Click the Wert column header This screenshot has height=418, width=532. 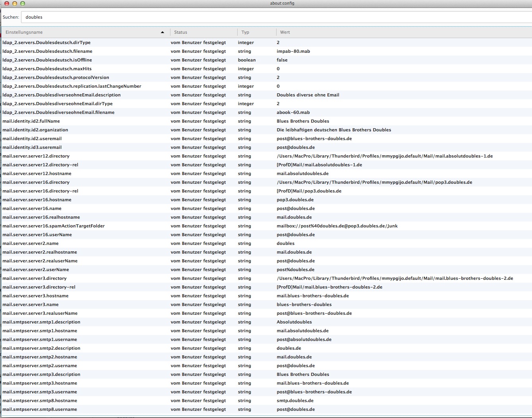pos(397,32)
